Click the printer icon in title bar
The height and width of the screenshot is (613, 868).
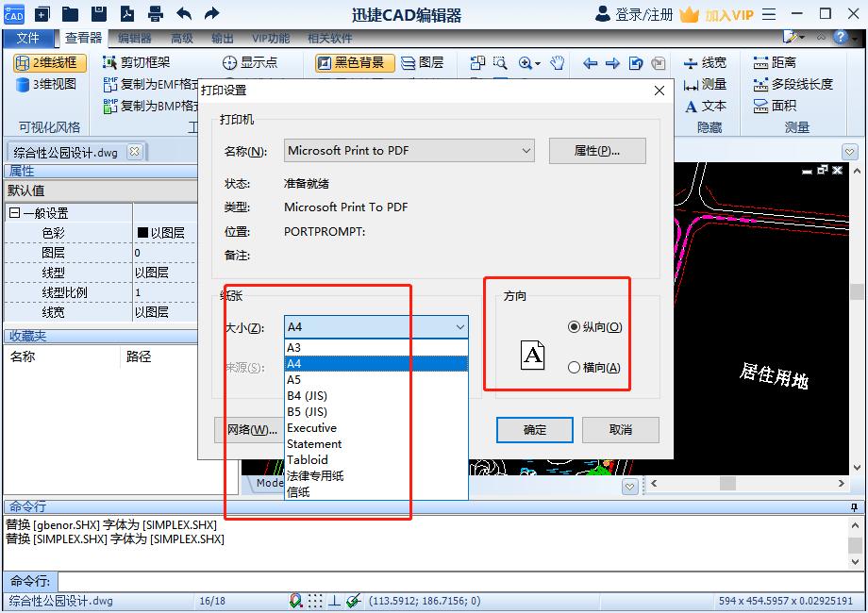[x=156, y=14]
